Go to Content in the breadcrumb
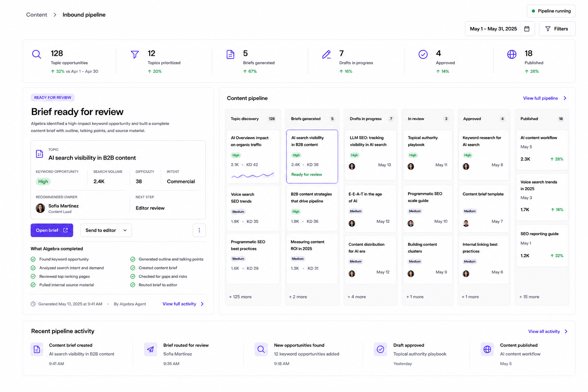The width and height of the screenshot is (588, 392). coord(37,15)
